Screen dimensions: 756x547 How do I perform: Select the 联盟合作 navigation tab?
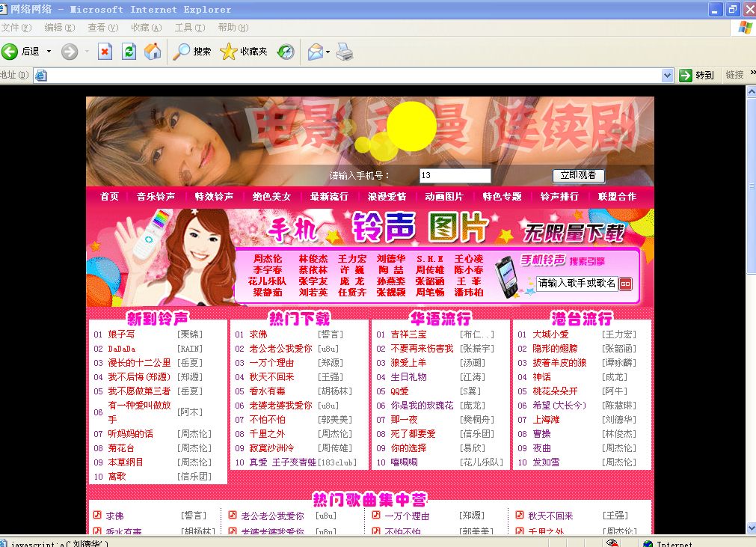click(x=618, y=196)
